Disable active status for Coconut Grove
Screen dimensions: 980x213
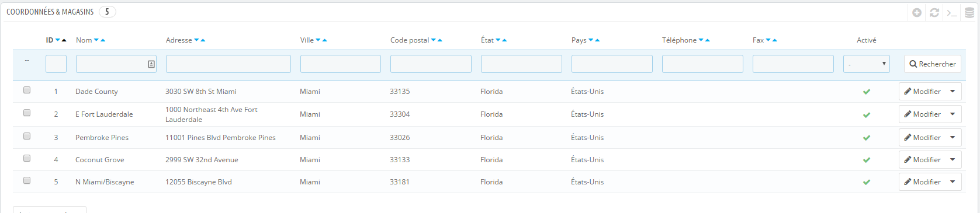click(867, 160)
